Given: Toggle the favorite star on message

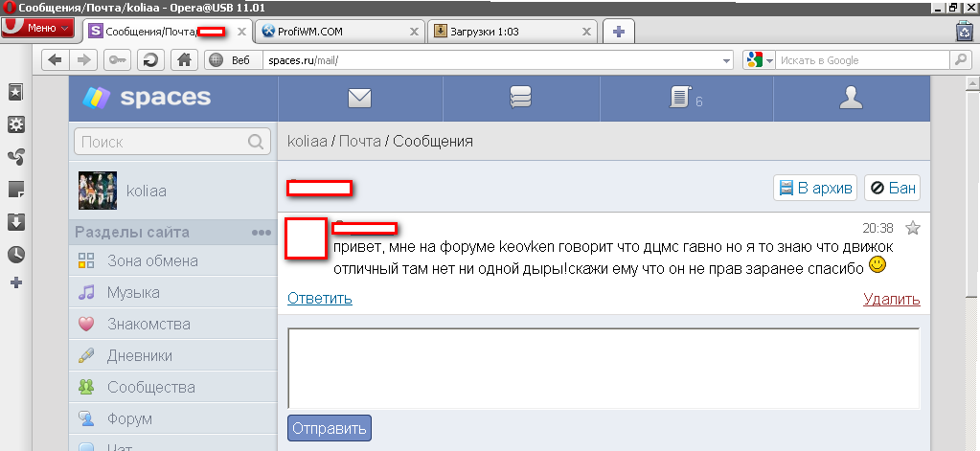Looking at the screenshot, I should [x=913, y=228].
